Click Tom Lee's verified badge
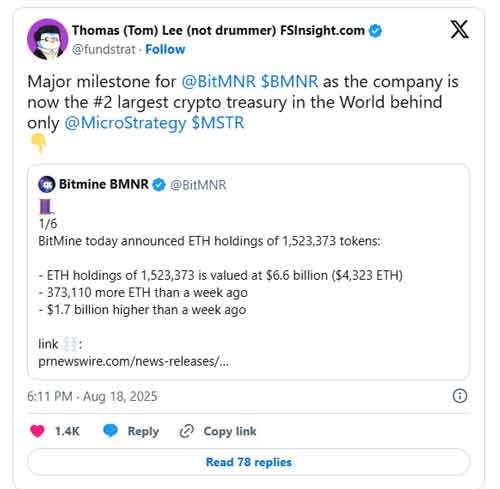The image size is (500, 489). click(375, 31)
